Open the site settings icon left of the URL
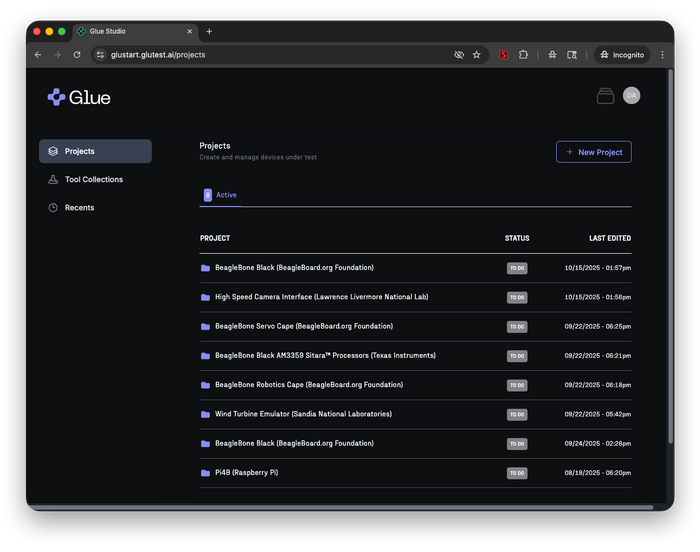Screen dimensions: 700x552 (100, 55)
